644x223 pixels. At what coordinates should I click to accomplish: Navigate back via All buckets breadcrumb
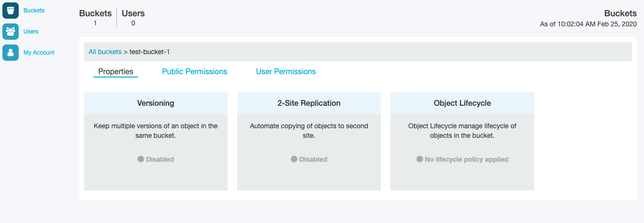pos(105,52)
